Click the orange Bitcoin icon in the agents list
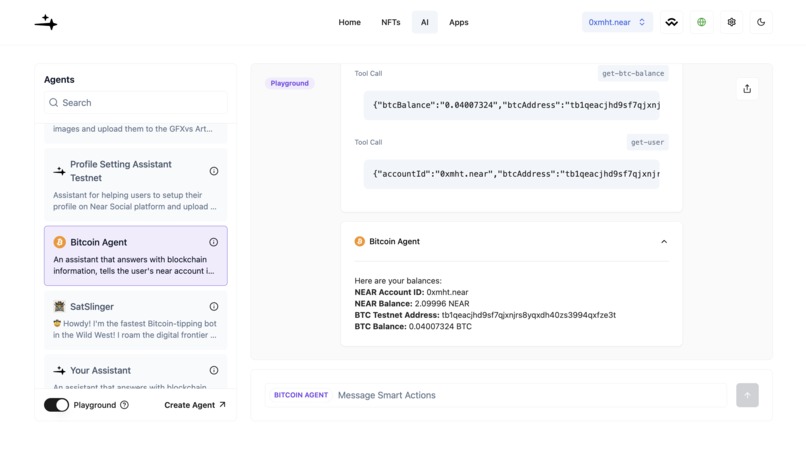The height and width of the screenshot is (451, 806). coord(60,242)
